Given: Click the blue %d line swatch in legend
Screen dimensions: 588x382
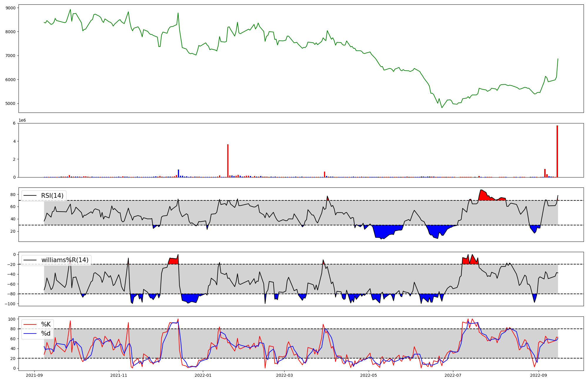Looking at the screenshot, I should coord(30,334).
